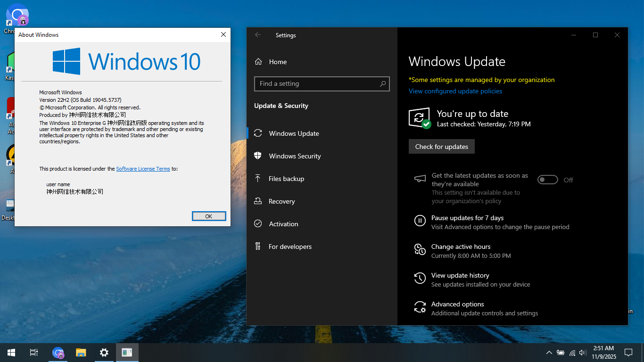
Task: Toggle Get the latest updates switch
Action: (548, 180)
